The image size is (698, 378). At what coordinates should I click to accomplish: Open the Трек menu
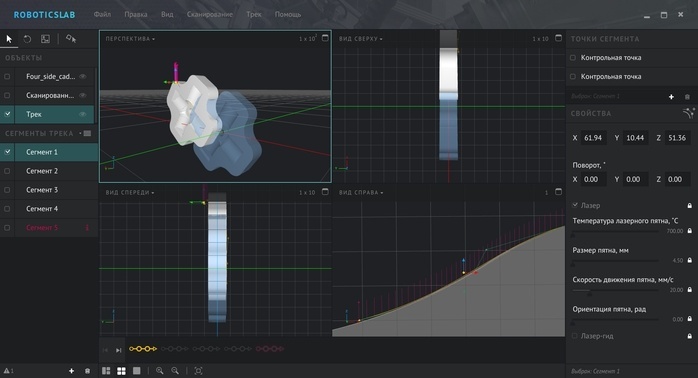[254, 14]
